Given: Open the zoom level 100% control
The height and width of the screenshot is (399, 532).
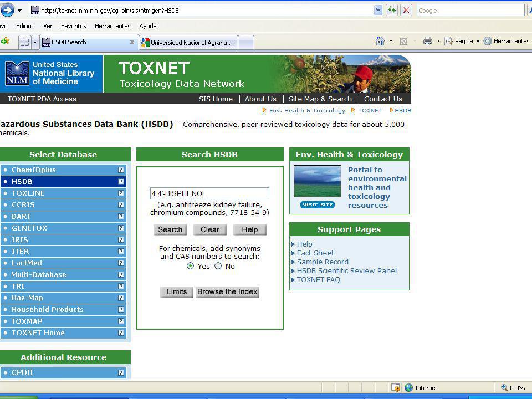Looking at the screenshot, I should point(513,388).
